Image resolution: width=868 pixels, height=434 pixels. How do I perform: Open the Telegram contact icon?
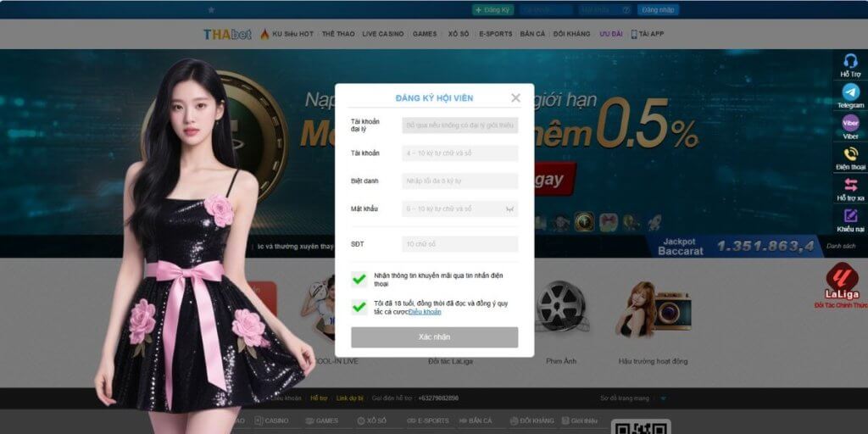click(850, 92)
